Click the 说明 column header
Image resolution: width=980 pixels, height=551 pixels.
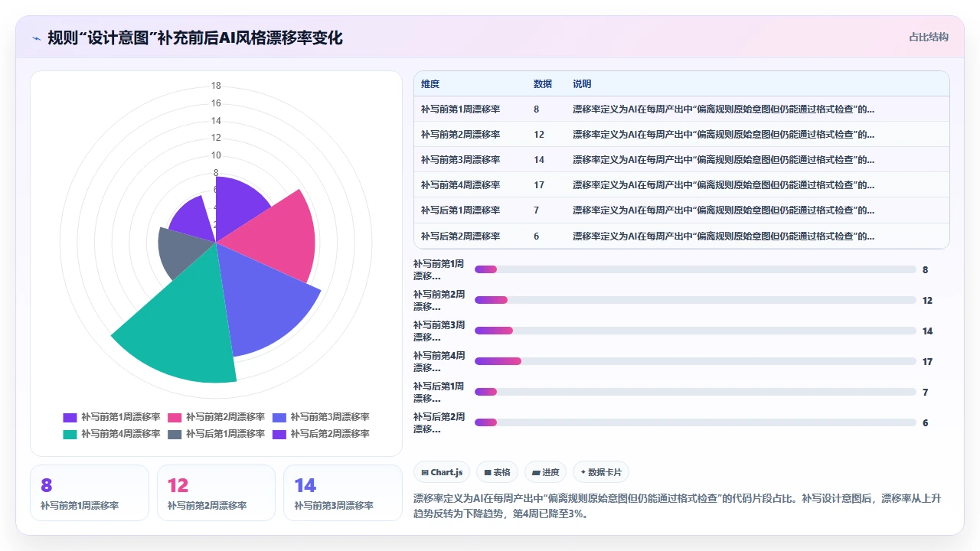tap(582, 84)
